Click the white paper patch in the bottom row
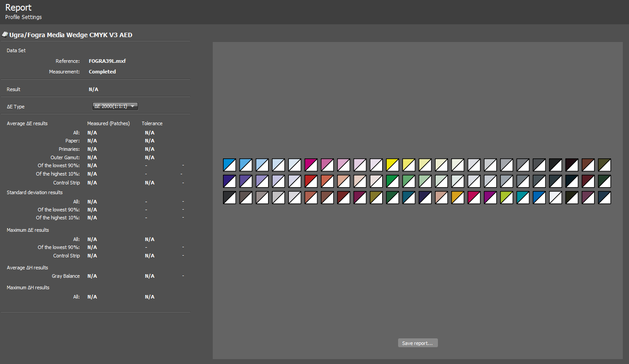Image resolution: width=629 pixels, height=364 pixels. tap(556, 198)
